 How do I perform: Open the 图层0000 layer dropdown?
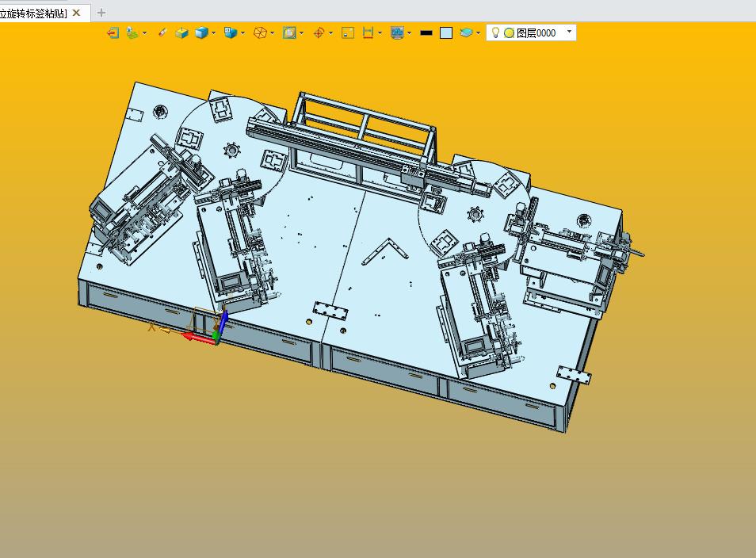[570, 32]
